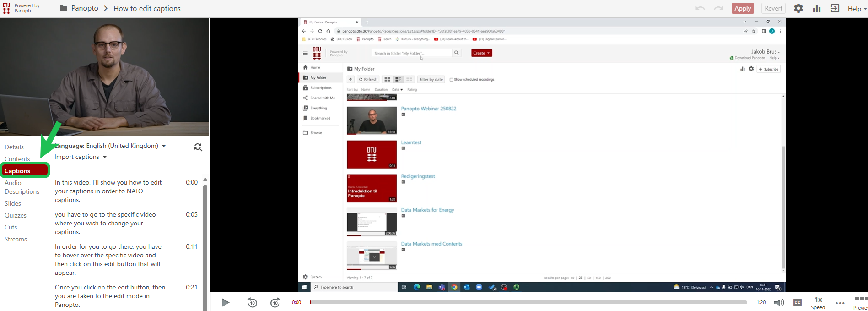Viewport: 868px width, 311px height.
Task: Click the remaining time -1:20 display
Action: pyautogui.click(x=760, y=302)
